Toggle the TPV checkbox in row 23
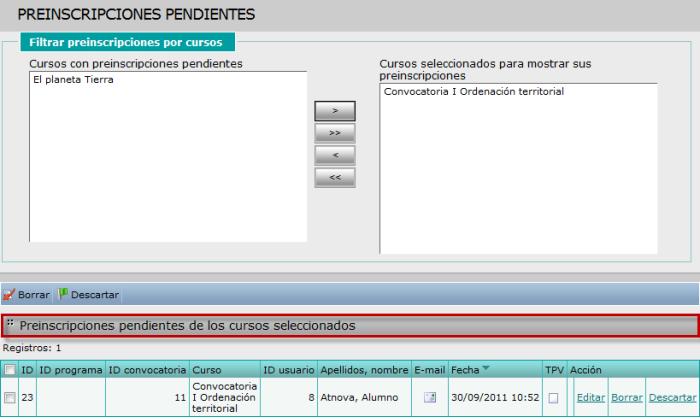Screen dimensions: 700x417 (x=553, y=398)
